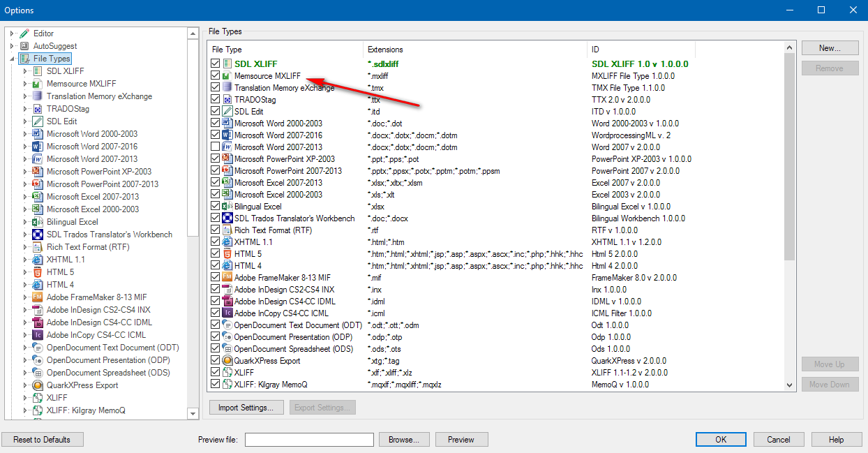Click the TRADOStag icon in the tree
868x453 pixels.
[x=38, y=109]
